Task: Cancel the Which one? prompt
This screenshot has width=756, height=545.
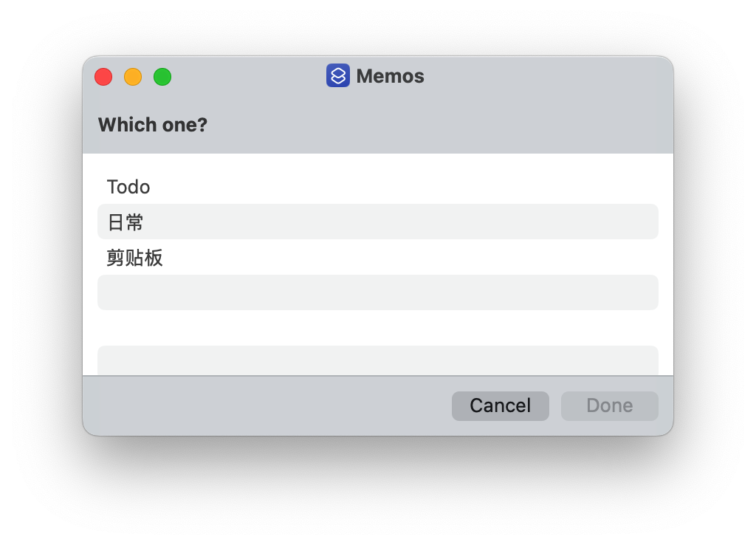Action: 500,405
